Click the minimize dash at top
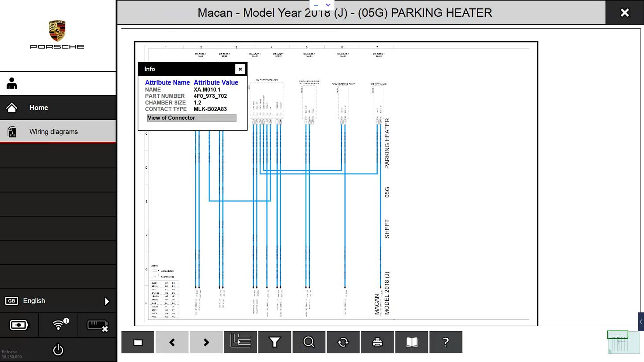This screenshot has width=644, height=362. click(316, 5)
